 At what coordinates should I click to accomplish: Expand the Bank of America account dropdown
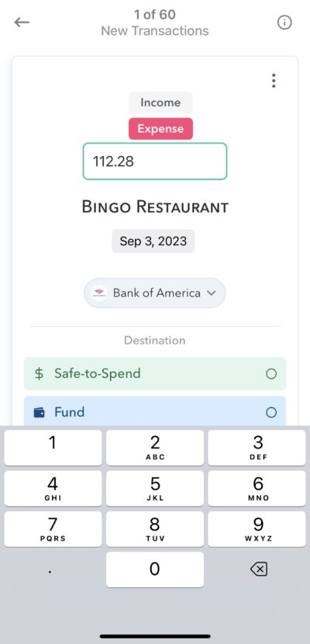pyautogui.click(x=154, y=293)
